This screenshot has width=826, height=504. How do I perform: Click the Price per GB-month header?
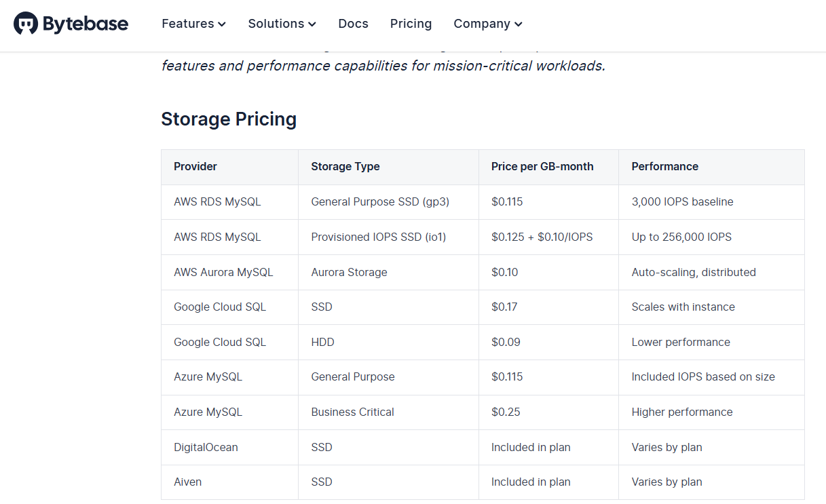tap(542, 166)
